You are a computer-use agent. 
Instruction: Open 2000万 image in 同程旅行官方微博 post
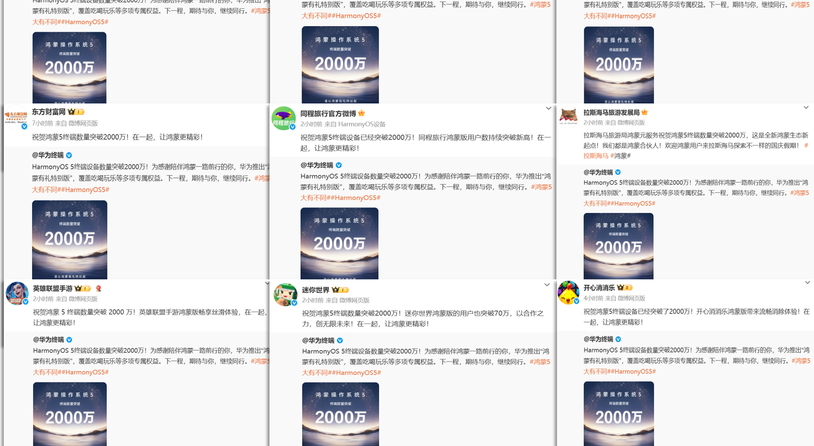click(x=340, y=244)
